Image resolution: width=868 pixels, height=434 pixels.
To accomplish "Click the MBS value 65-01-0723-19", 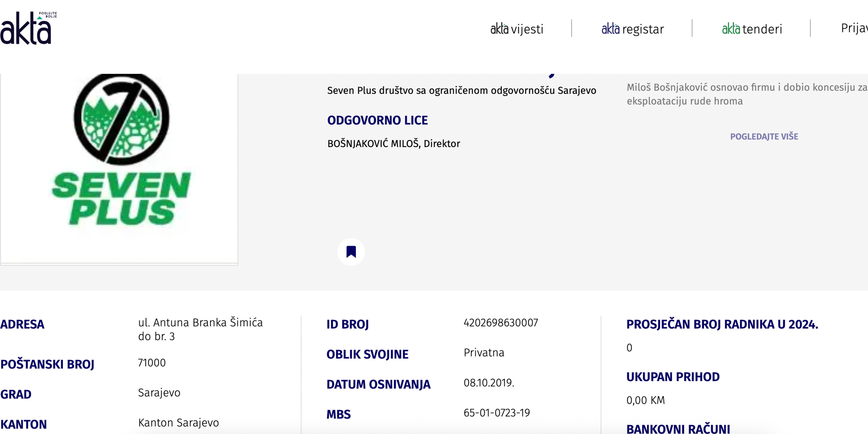I will pos(496,413).
